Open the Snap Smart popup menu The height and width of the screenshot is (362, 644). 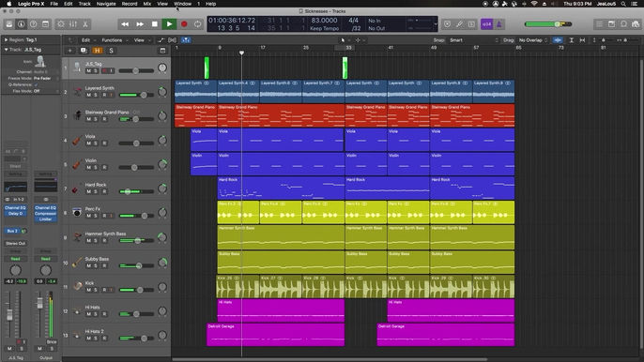pos(474,40)
